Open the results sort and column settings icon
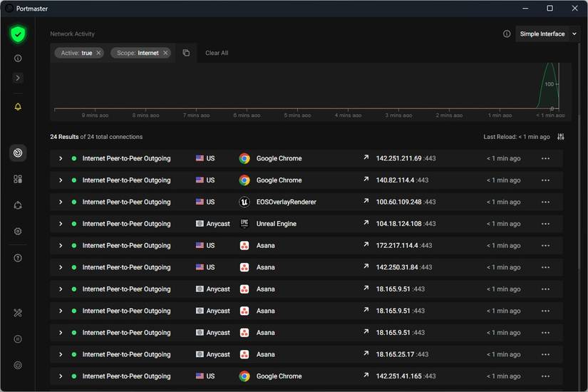 (561, 137)
